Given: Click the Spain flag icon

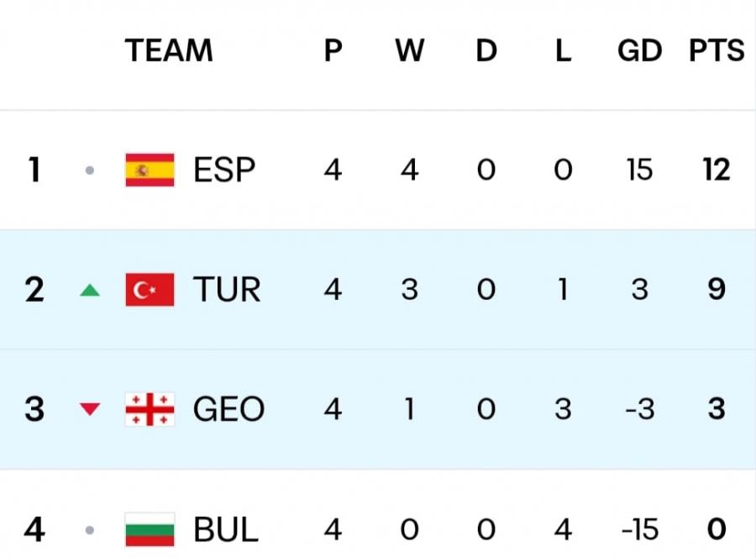Looking at the screenshot, I should tap(150, 171).
